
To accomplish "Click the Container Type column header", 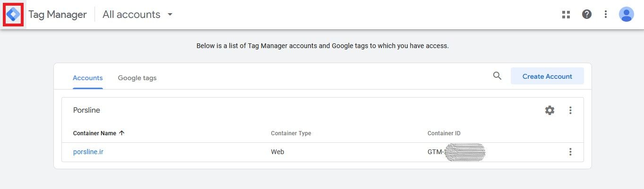I will [x=291, y=133].
